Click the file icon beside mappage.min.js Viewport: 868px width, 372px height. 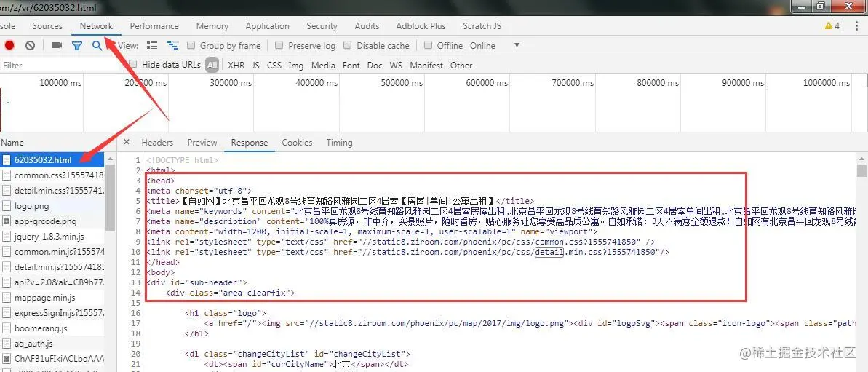tap(7, 298)
